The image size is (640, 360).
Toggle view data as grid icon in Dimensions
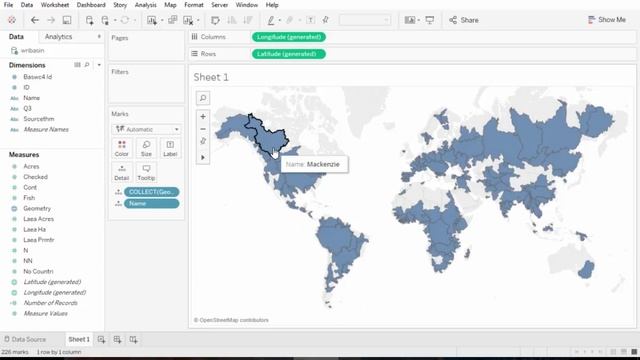[x=77, y=65]
